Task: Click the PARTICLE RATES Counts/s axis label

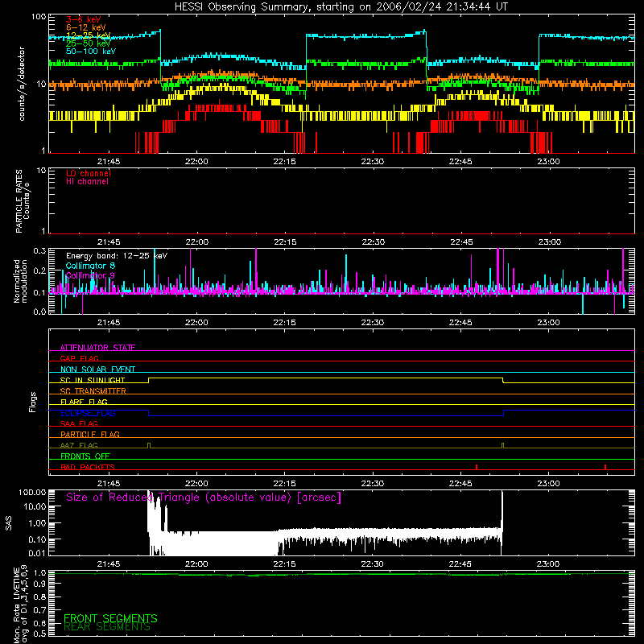Action: [x=23, y=201]
